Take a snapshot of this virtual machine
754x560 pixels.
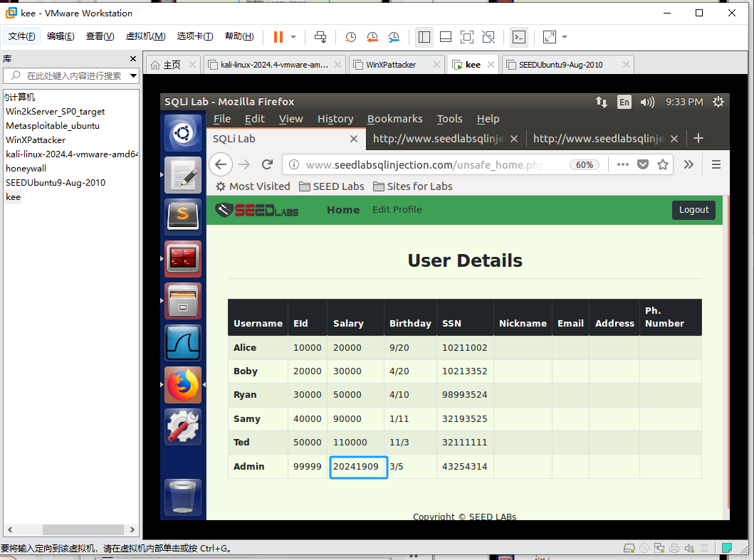[x=350, y=37]
